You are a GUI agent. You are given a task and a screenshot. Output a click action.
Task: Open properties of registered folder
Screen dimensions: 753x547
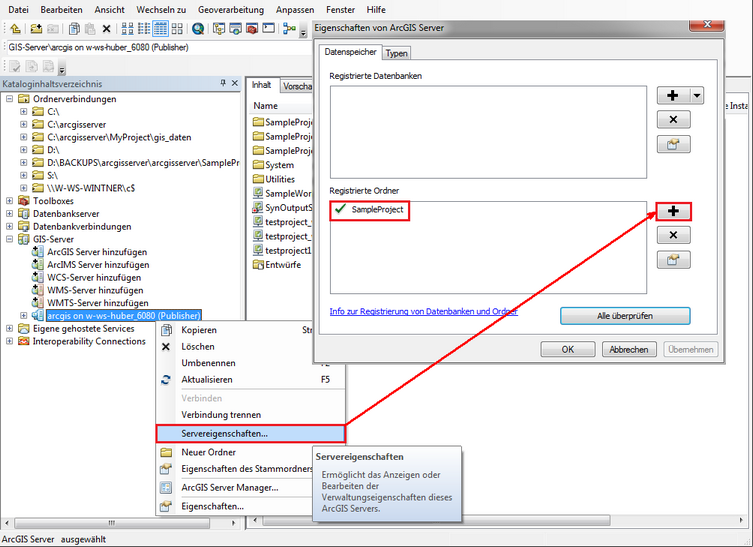(x=673, y=260)
